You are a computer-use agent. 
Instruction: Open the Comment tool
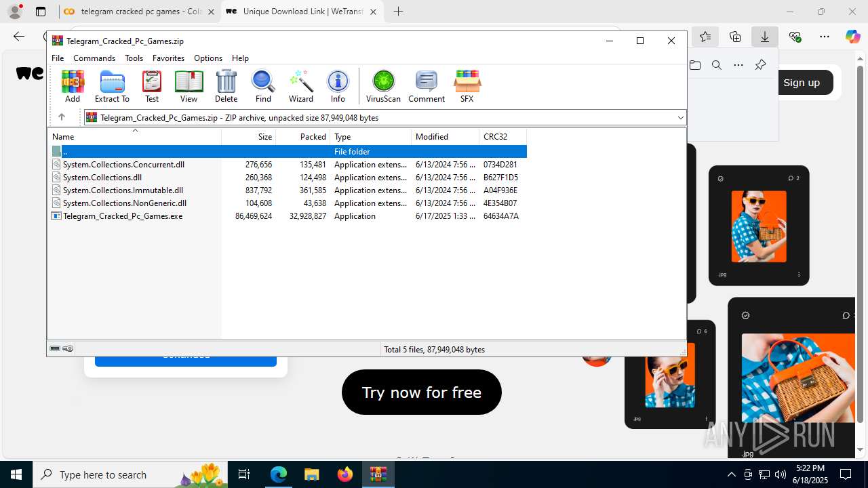[427, 86]
